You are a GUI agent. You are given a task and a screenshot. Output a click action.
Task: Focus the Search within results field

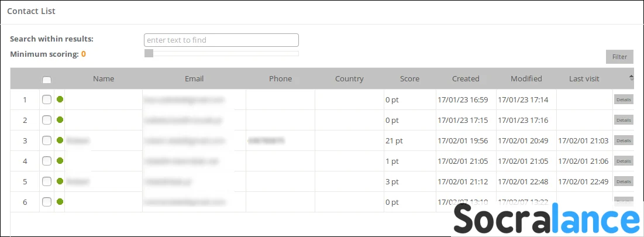[x=221, y=40]
